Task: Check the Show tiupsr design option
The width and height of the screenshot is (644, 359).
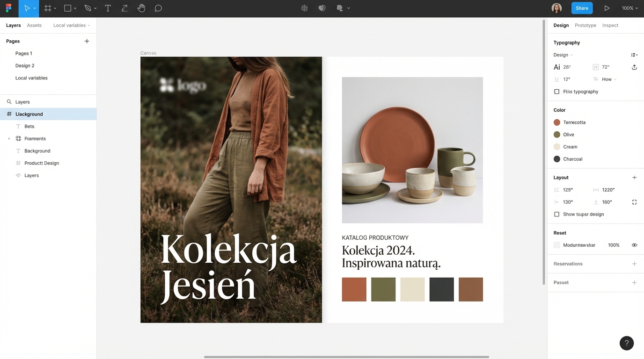Action: pyautogui.click(x=556, y=214)
